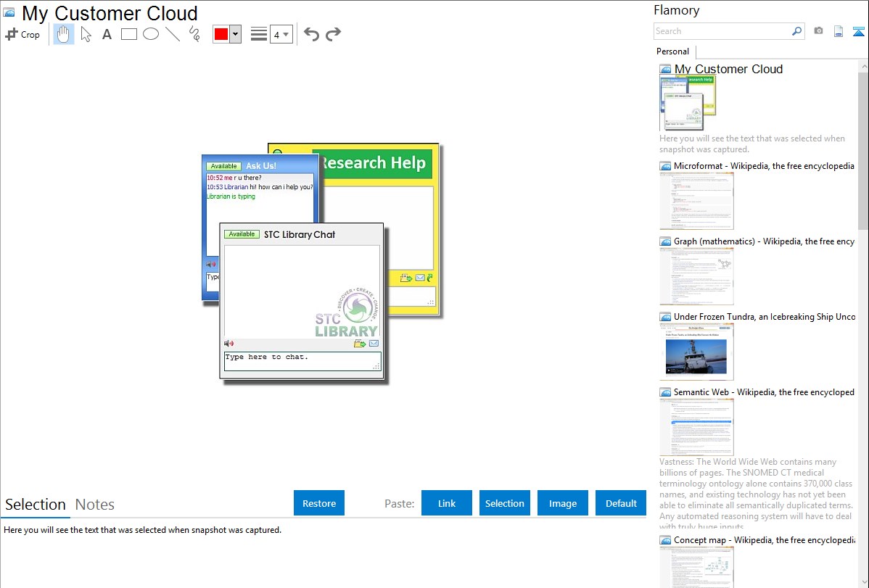Select the freehand scribble tool
Viewport: 869px width, 588px height.
tap(194, 34)
